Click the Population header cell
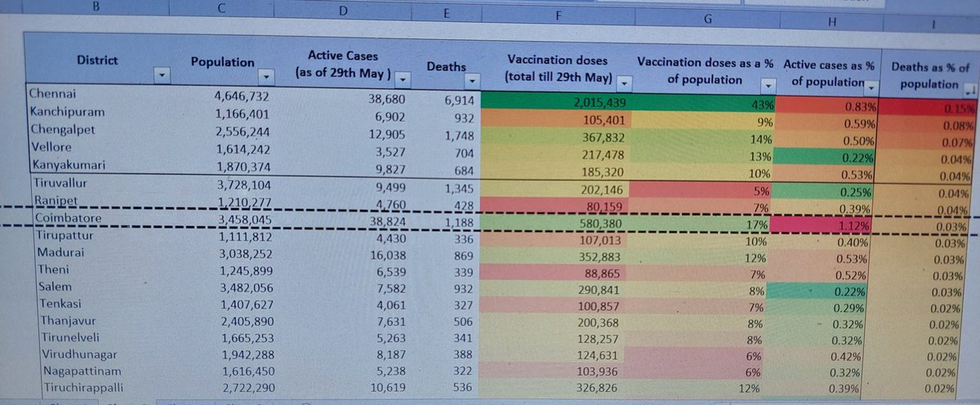This screenshot has width=980, height=405. (x=223, y=61)
